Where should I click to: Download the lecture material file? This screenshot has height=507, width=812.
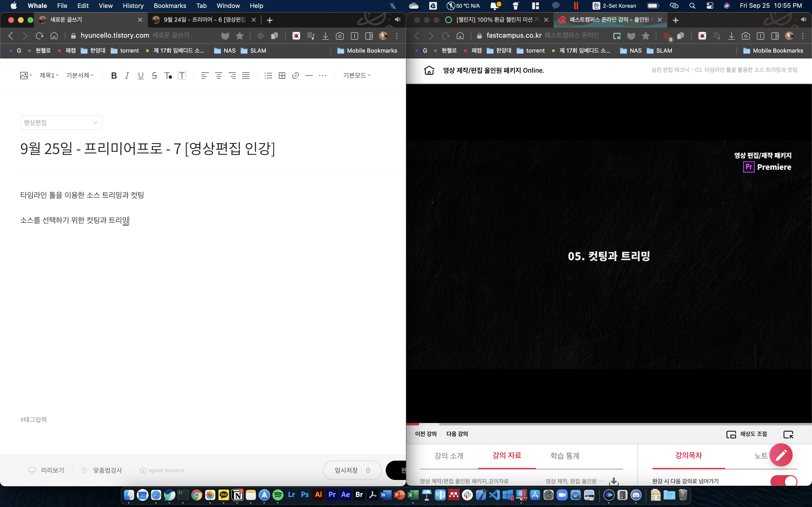(614, 481)
